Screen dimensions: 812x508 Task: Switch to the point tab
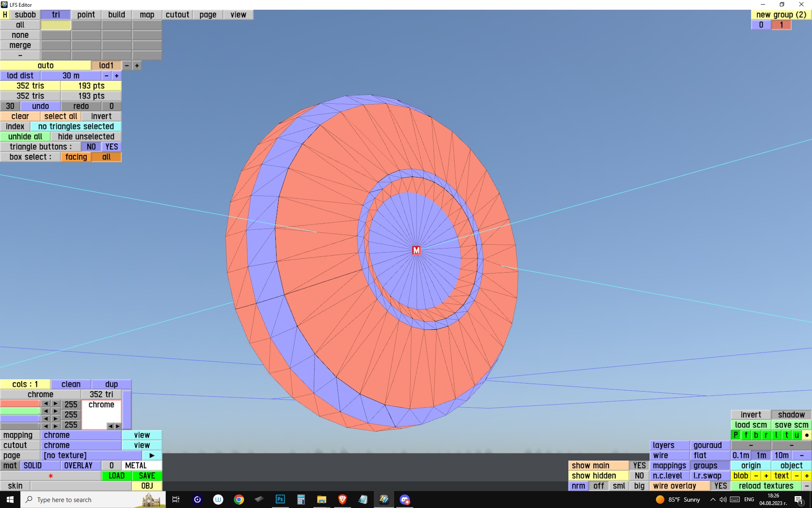86,14
